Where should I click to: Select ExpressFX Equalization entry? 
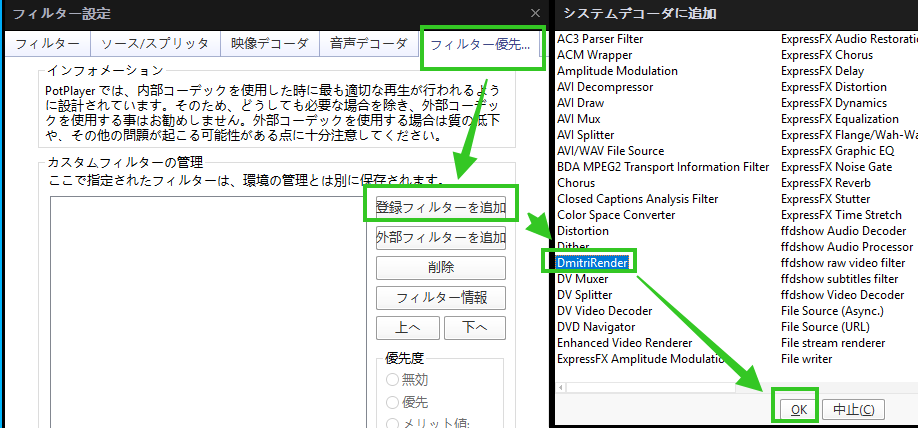(840, 119)
